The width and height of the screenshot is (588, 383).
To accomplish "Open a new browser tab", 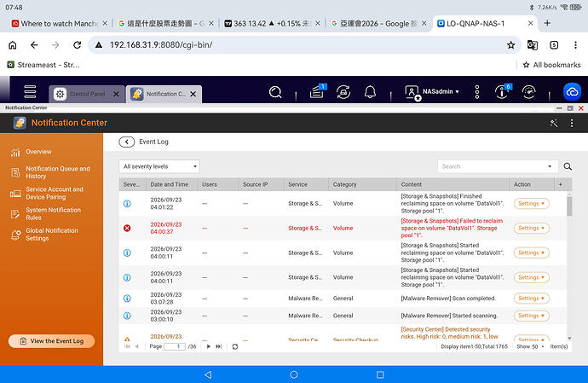I will [547, 23].
